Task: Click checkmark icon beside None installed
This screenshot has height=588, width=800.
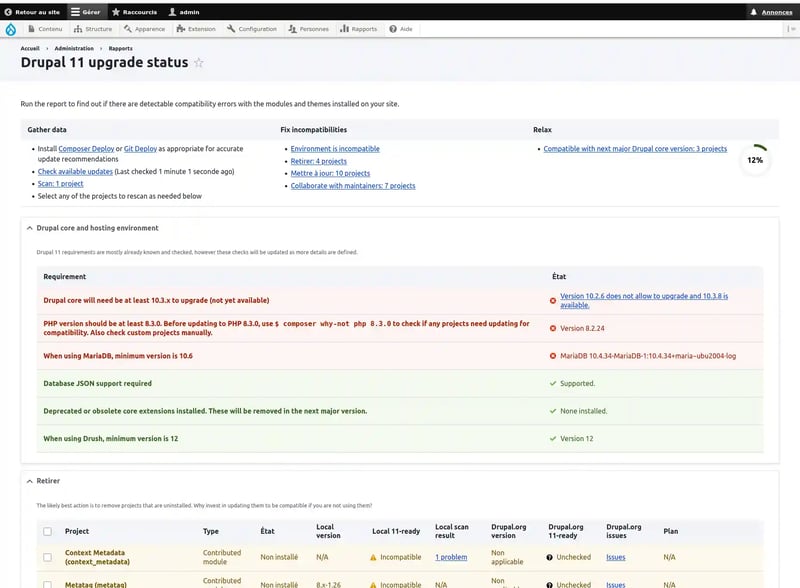Action: pyautogui.click(x=553, y=411)
